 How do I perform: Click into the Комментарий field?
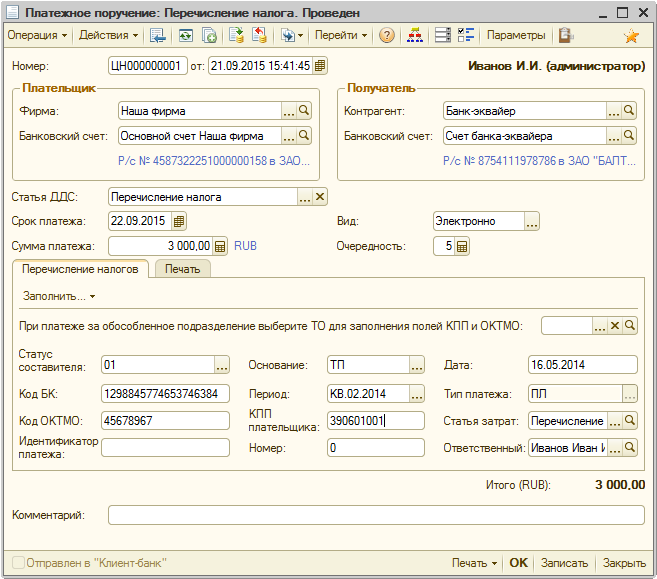[x=376, y=515]
